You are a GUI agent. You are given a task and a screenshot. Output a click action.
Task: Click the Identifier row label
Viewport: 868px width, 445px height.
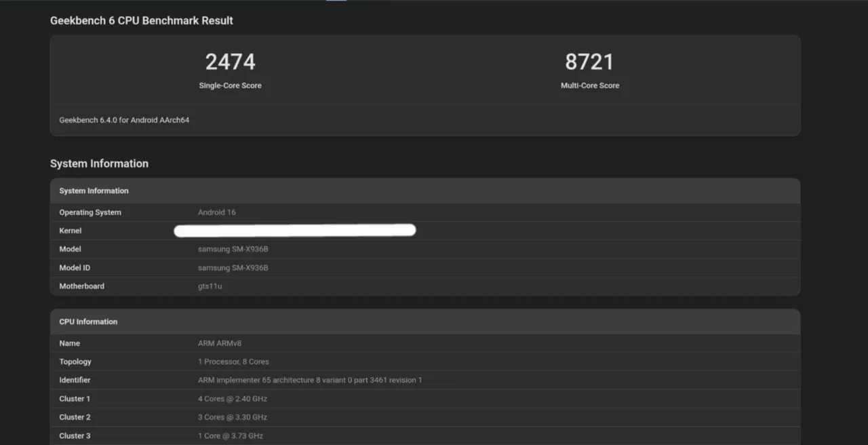(x=75, y=380)
